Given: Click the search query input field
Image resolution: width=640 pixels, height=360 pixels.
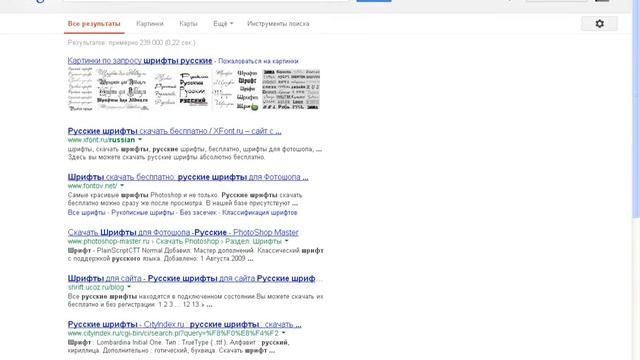Looking at the screenshot, I should (x=206, y=1).
